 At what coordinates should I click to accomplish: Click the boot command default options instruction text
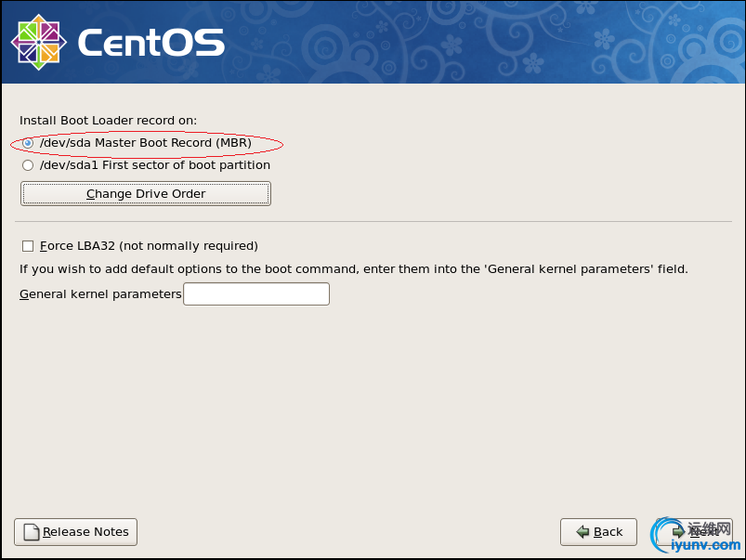354,269
